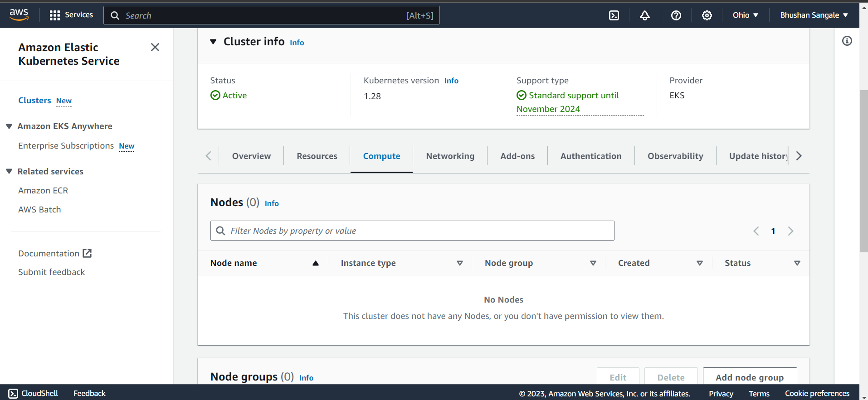
Task: Open the Observability tab
Action: click(675, 156)
